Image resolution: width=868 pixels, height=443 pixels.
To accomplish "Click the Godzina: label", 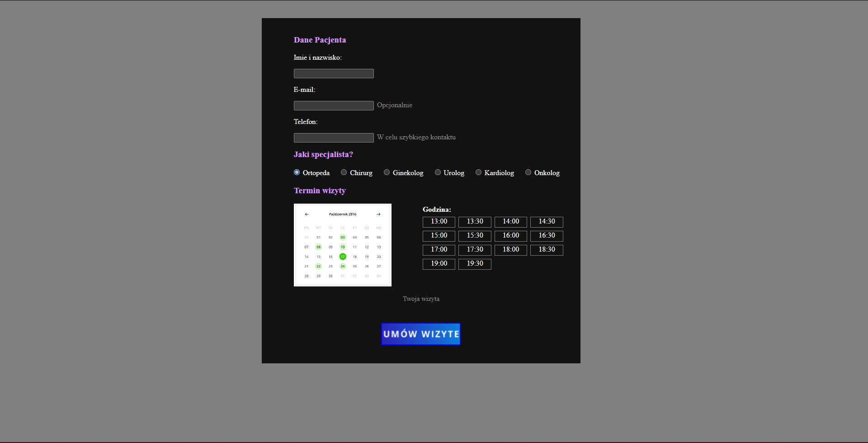I will tap(437, 210).
